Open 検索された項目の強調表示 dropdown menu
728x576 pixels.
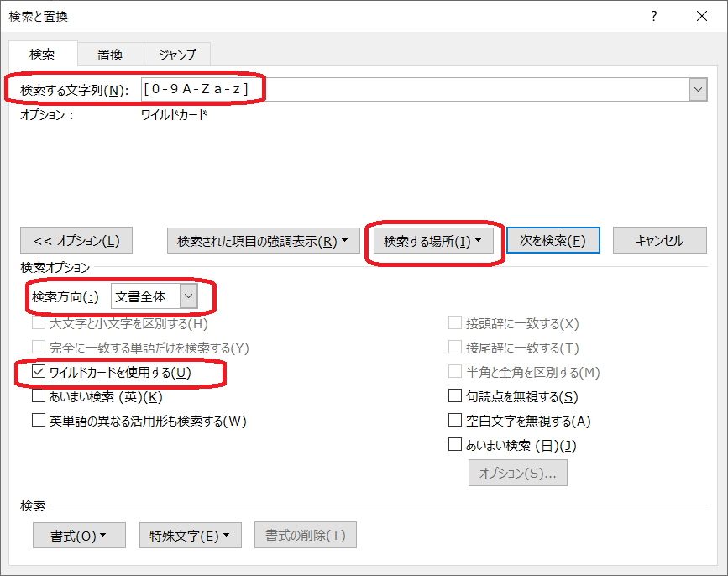click(263, 241)
